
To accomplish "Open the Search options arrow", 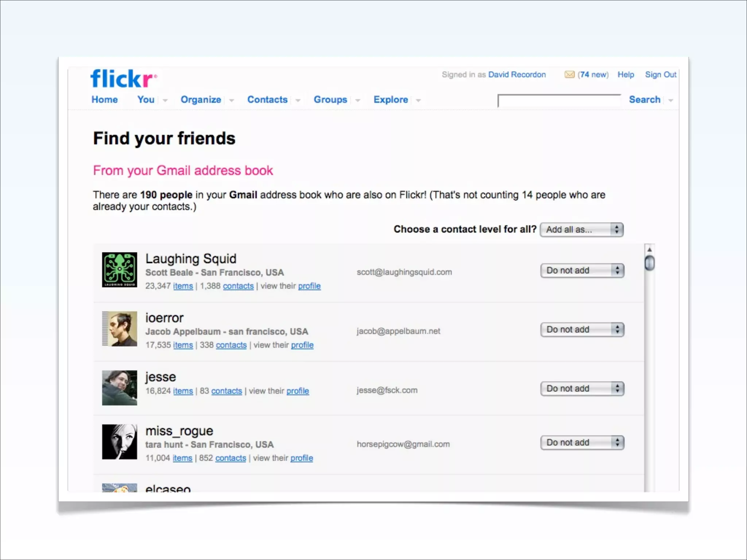I will coord(671,100).
